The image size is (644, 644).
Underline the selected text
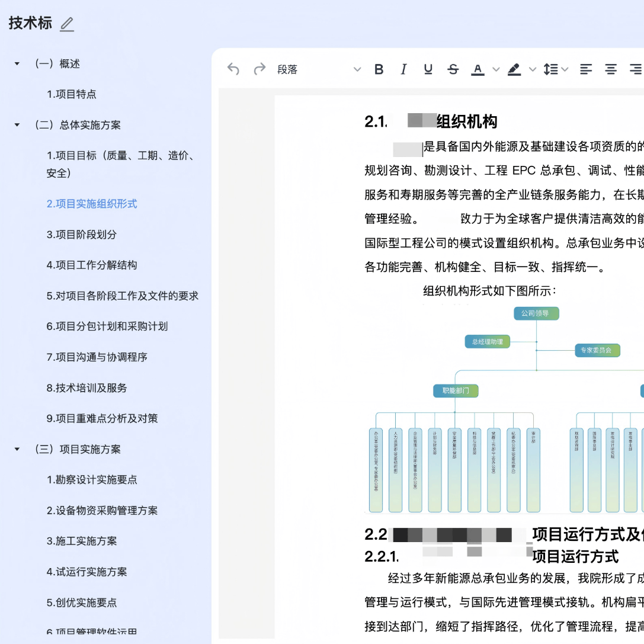(428, 69)
